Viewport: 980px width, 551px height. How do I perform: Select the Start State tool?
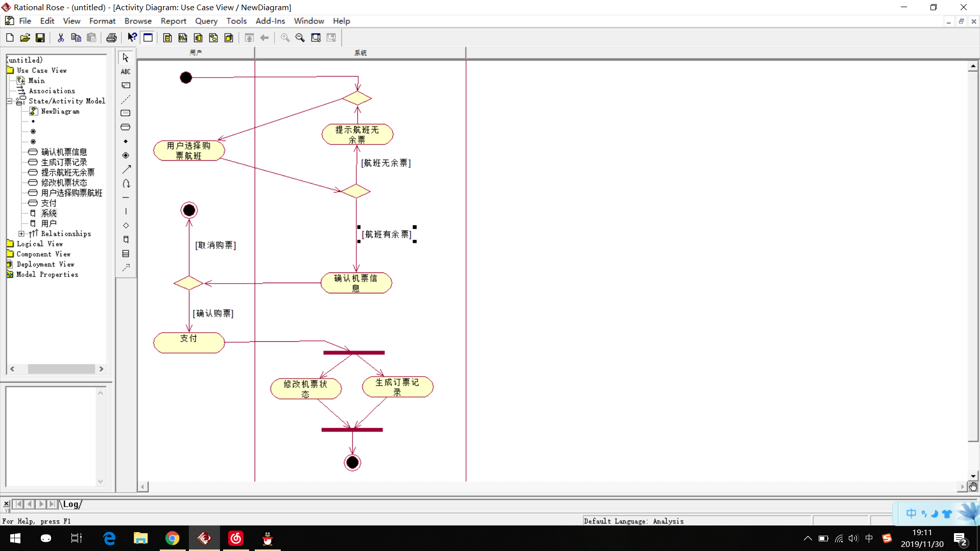point(126,141)
